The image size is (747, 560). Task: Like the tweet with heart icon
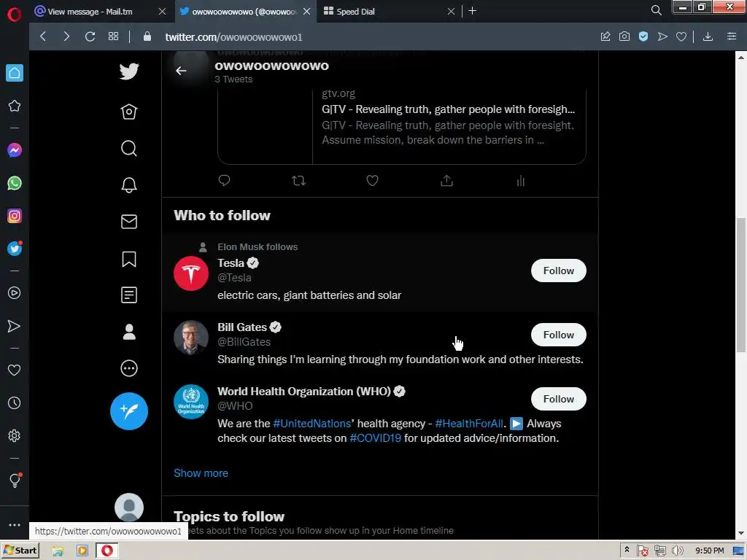click(372, 181)
